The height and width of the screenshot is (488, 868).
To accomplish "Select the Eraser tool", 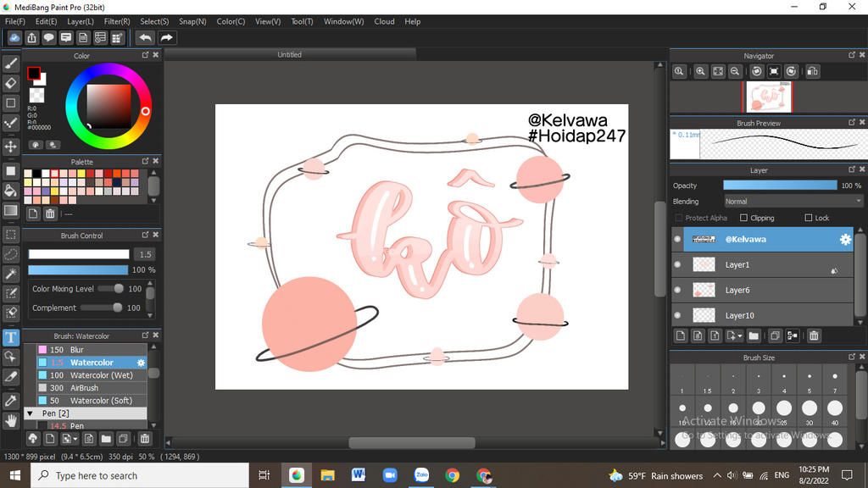I will tap(10, 83).
